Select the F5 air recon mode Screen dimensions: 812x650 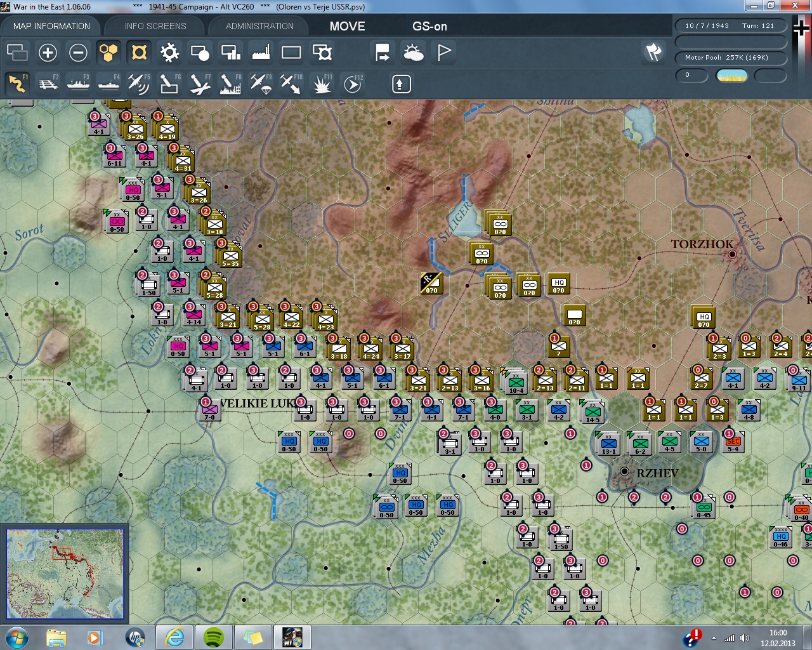click(x=139, y=84)
